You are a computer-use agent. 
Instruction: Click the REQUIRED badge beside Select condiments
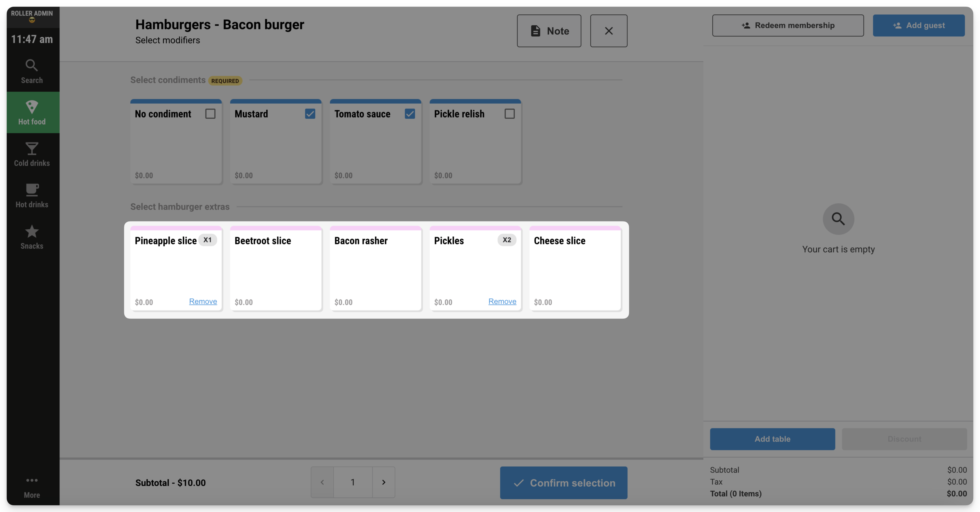(x=225, y=81)
